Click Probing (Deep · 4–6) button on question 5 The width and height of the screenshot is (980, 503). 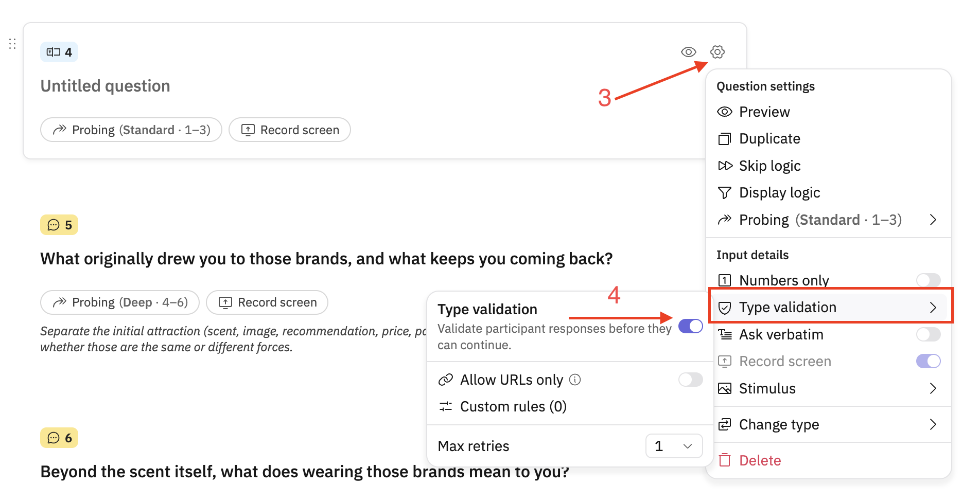point(120,302)
